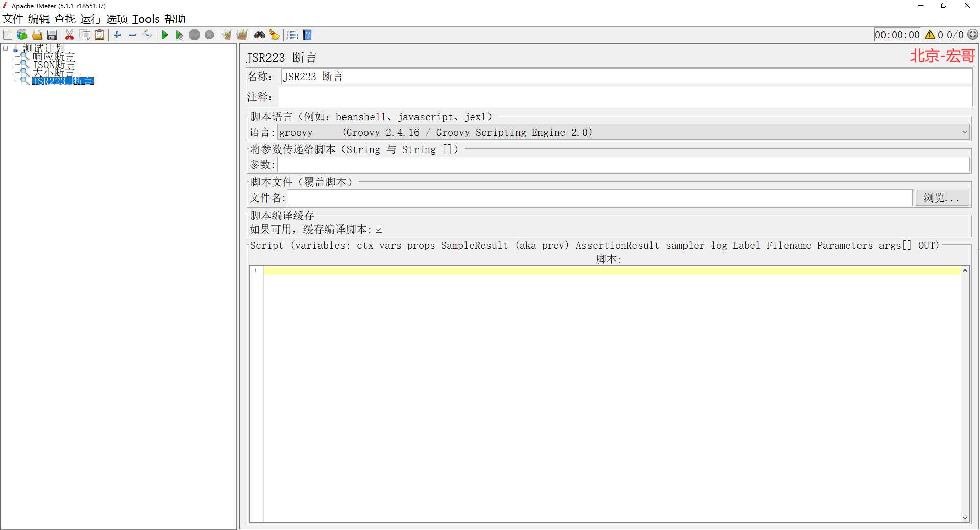Click the 00:00:00 elapsed time display
Viewport: 980px width, 530px height.
(897, 35)
